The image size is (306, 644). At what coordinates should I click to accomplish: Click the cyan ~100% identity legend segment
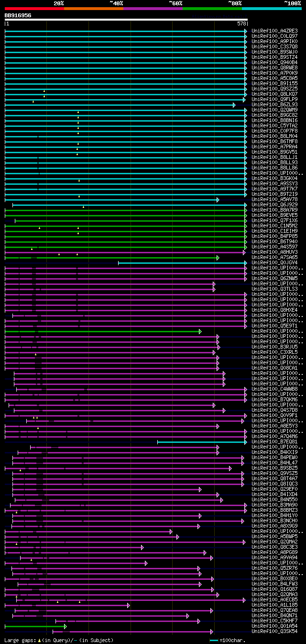coord(272,9)
